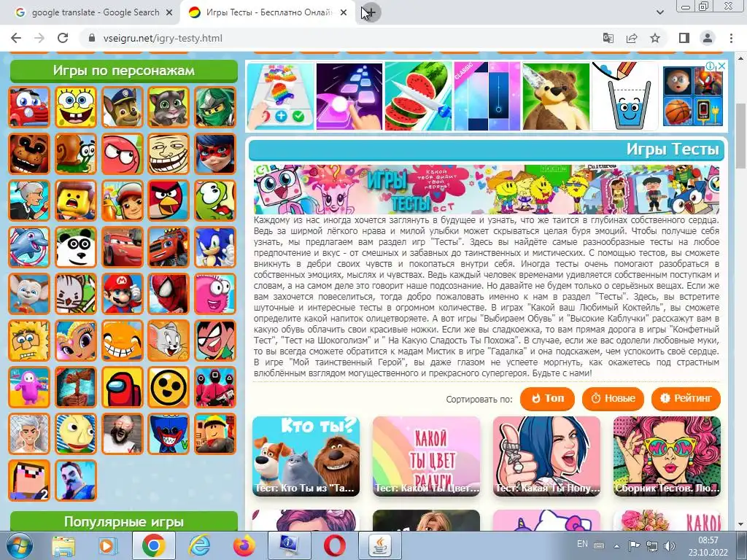Open Squid Game guards character icon

[215, 387]
